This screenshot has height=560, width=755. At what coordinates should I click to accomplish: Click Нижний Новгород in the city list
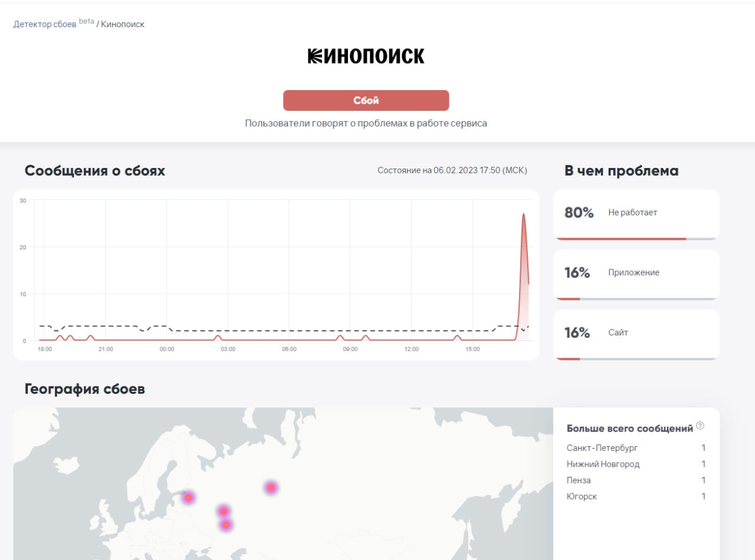[603, 464]
